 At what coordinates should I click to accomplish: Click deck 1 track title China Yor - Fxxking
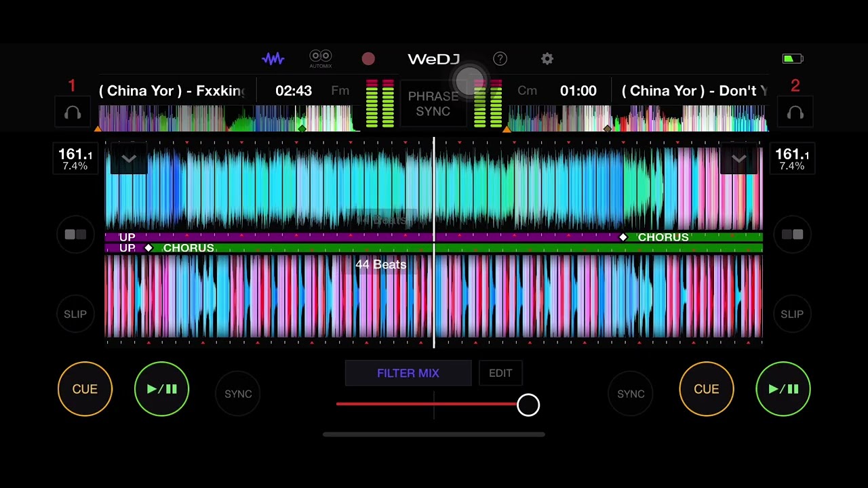click(x=172, y=91)
